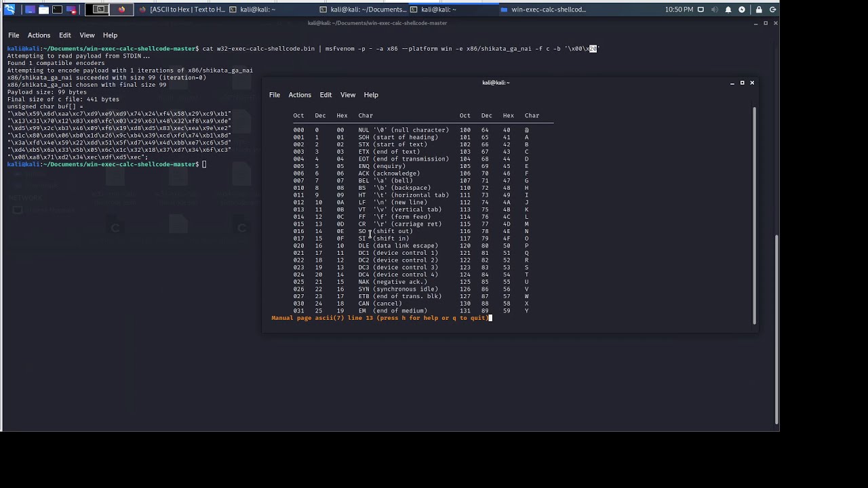Click the first 'Oct' column header
The height and width of the screenshot is (488, 868).
[x=298, y=116]
